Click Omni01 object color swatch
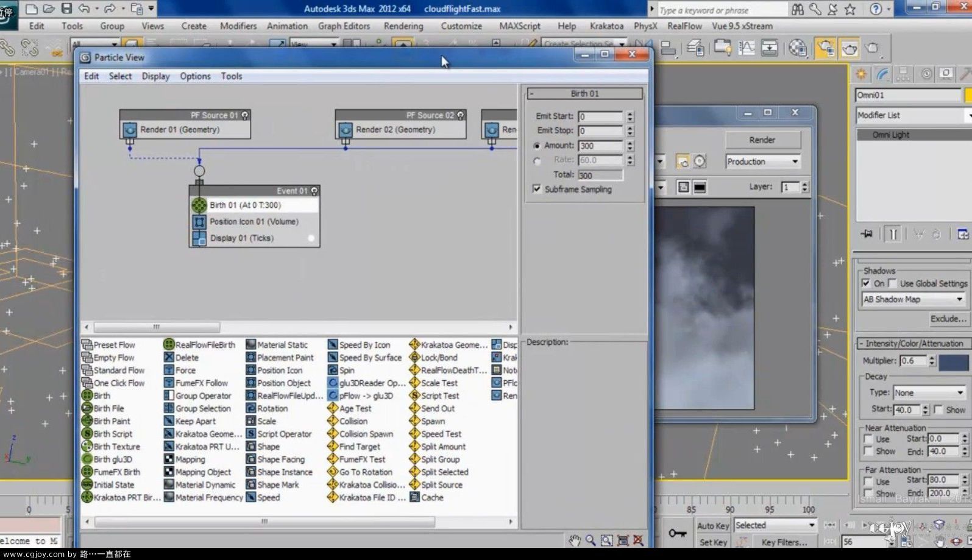The image size is (972, 560). coord(968,95)
